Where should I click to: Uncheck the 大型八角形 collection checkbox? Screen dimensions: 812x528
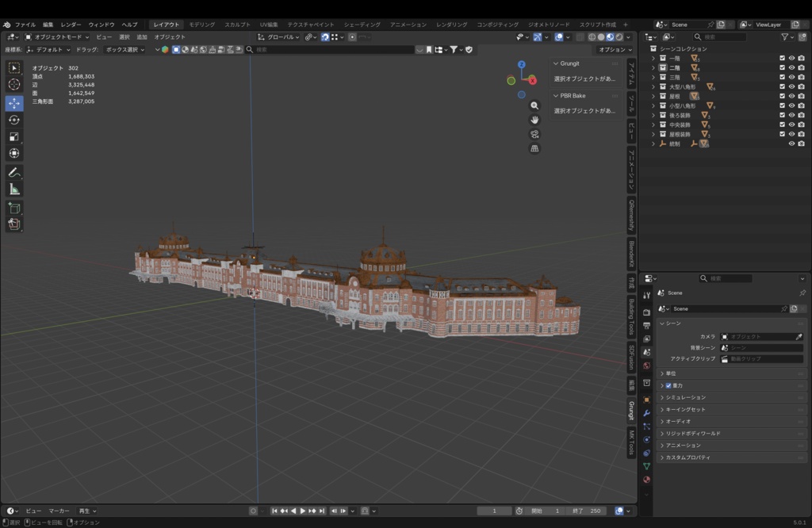pos(782,86)
